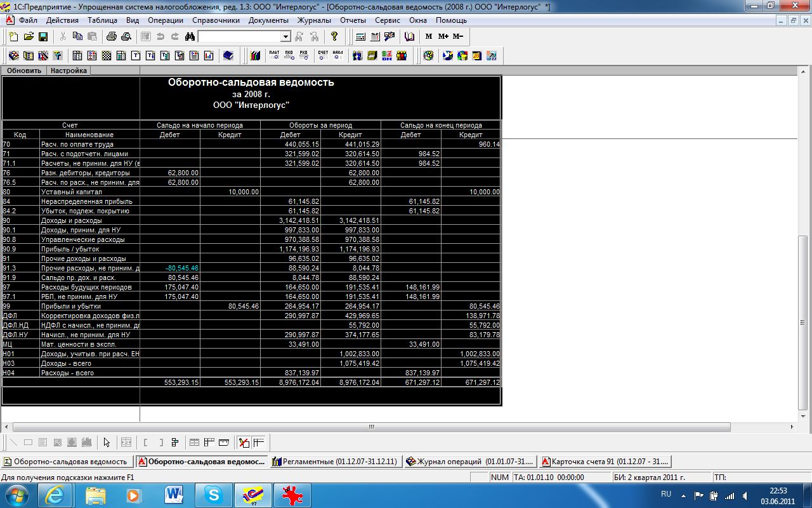Select the 440,055.15 debit turnover cell

tap(291, 144)
